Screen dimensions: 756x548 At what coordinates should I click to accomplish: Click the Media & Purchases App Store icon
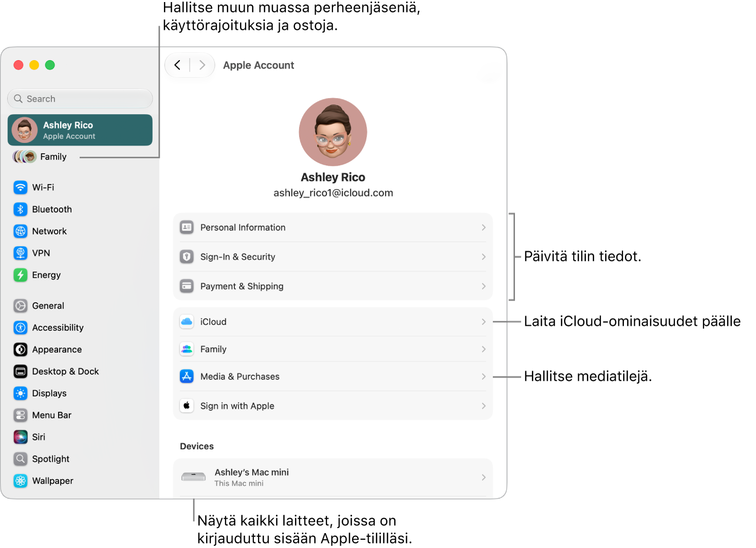point(187,376)
